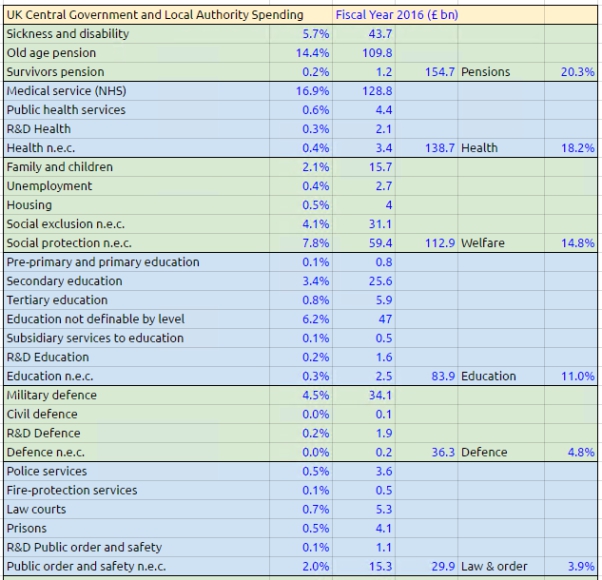The image size is (602, 580).
Task: Select the 'Fiscal Year 2016 (£ bn)' header cell
Action: click(397, 15)
